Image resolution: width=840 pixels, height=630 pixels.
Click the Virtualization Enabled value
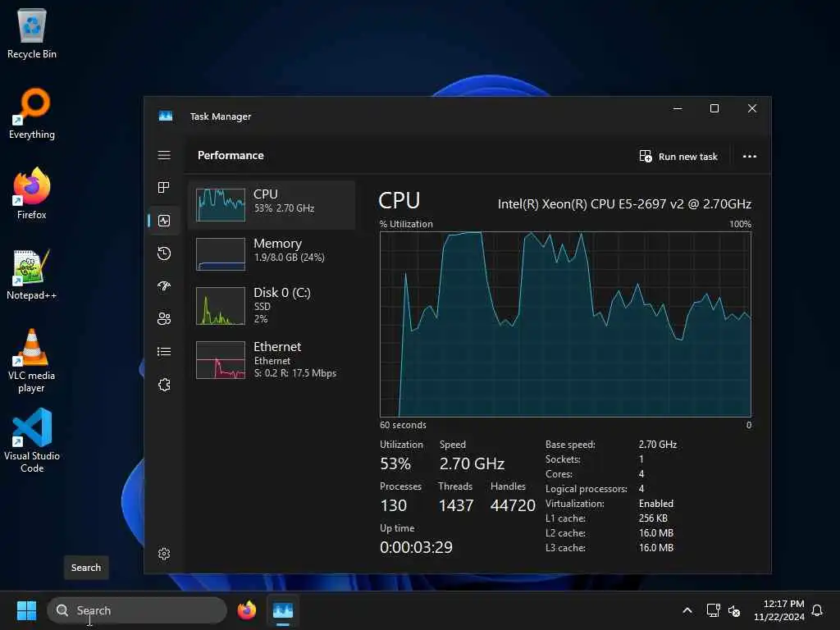655,504
